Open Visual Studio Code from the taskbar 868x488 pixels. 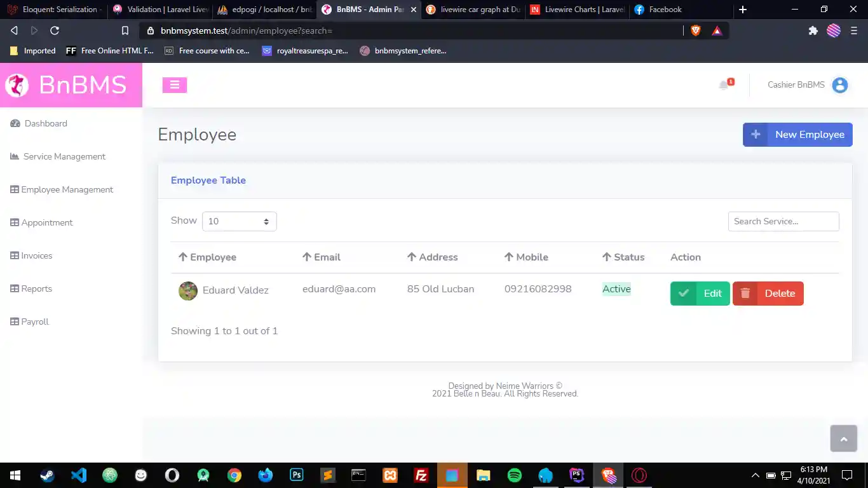point(79,475)
